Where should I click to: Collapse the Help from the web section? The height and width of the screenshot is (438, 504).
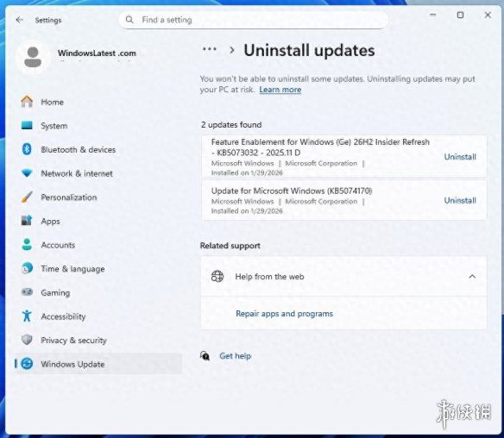pyautogui.click(x=472, y=277)
